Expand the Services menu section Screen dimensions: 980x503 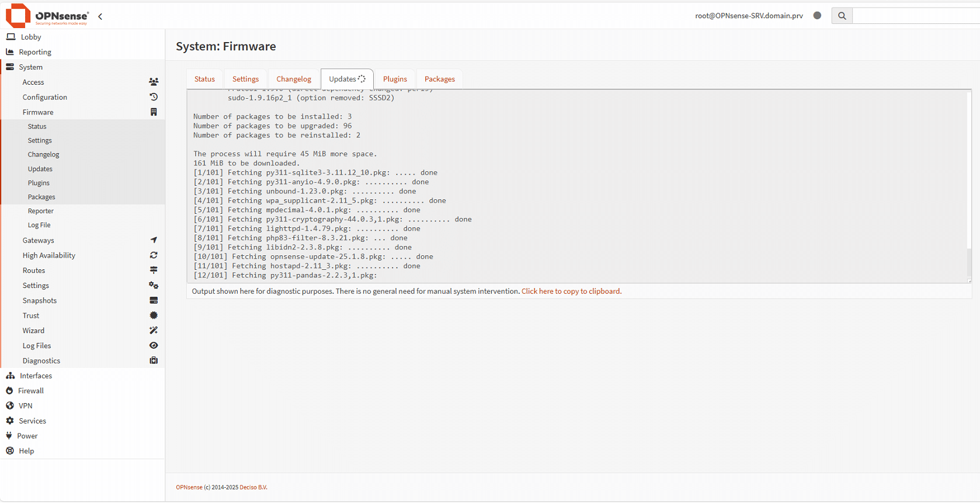tap(82, 421)
